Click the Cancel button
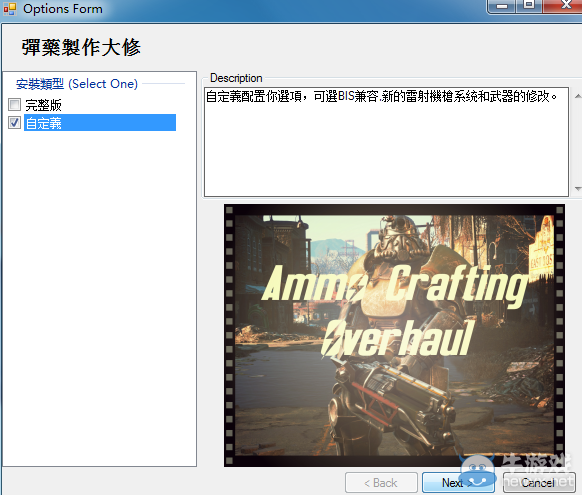Viewport: 582px width, 495px height. tap(539, 482)
